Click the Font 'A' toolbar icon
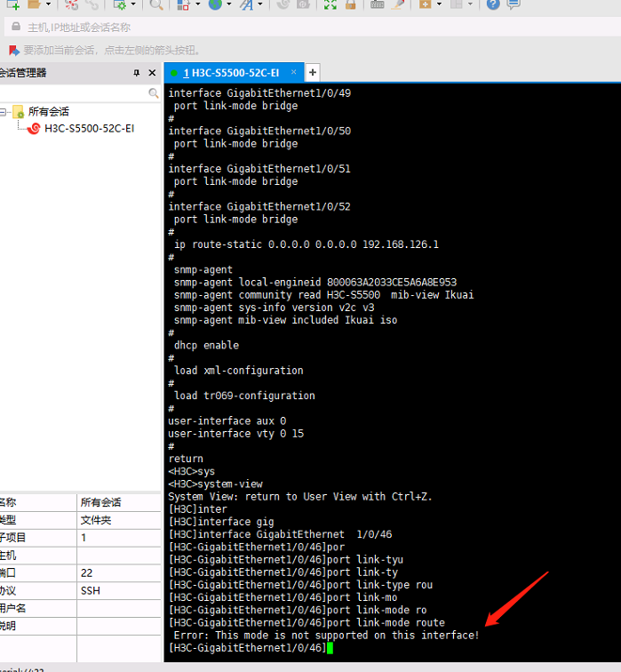Viewport: 621px width, 672px height. (247, 4)
